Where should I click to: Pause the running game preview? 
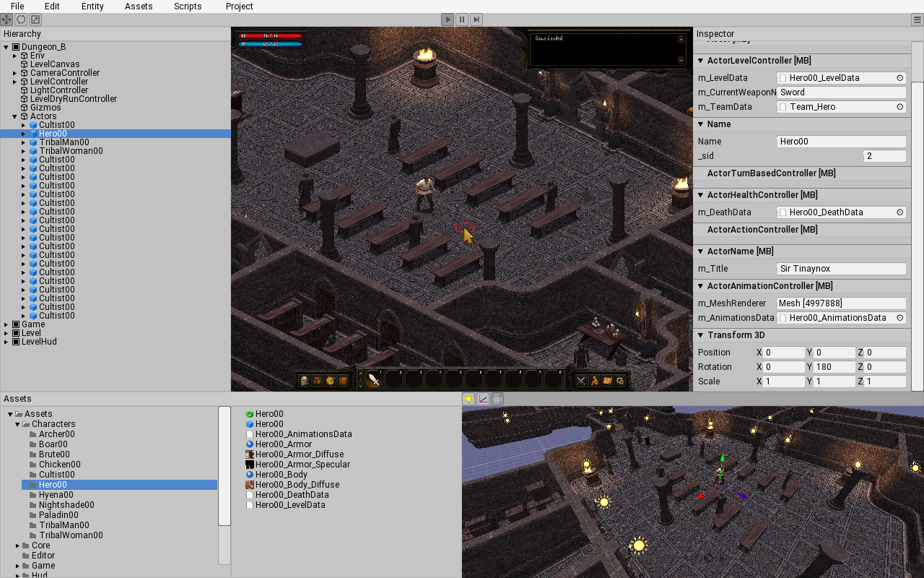[x=462, y=20]
